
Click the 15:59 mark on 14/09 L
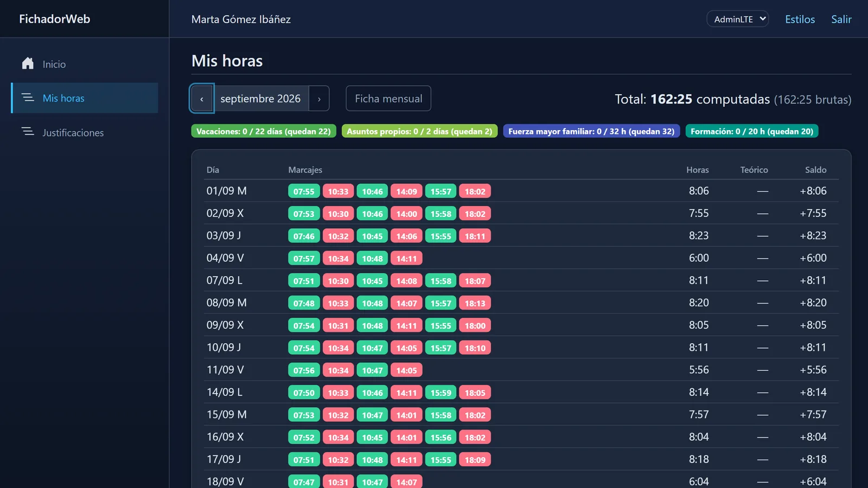click(441, 393)
